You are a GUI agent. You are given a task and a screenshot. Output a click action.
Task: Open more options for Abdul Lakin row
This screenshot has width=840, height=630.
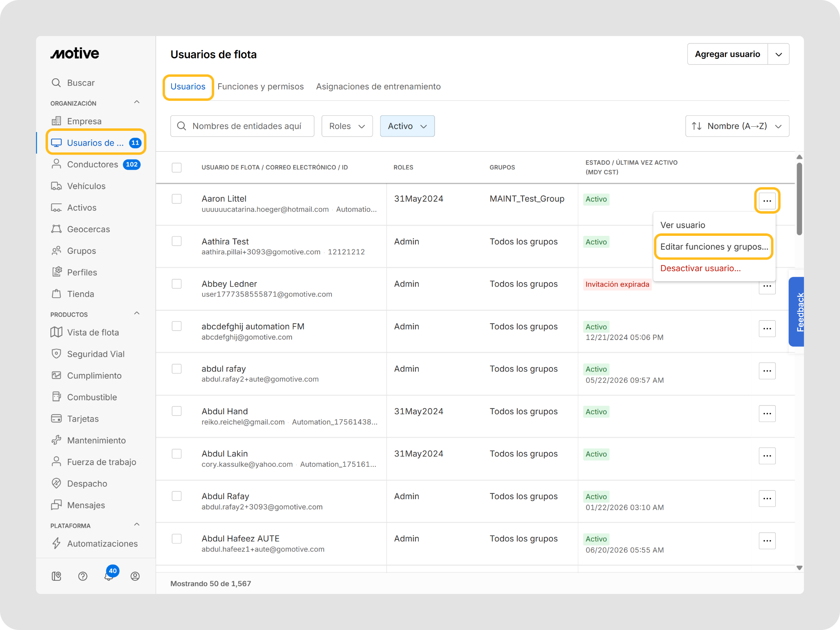tap(767, 456)
